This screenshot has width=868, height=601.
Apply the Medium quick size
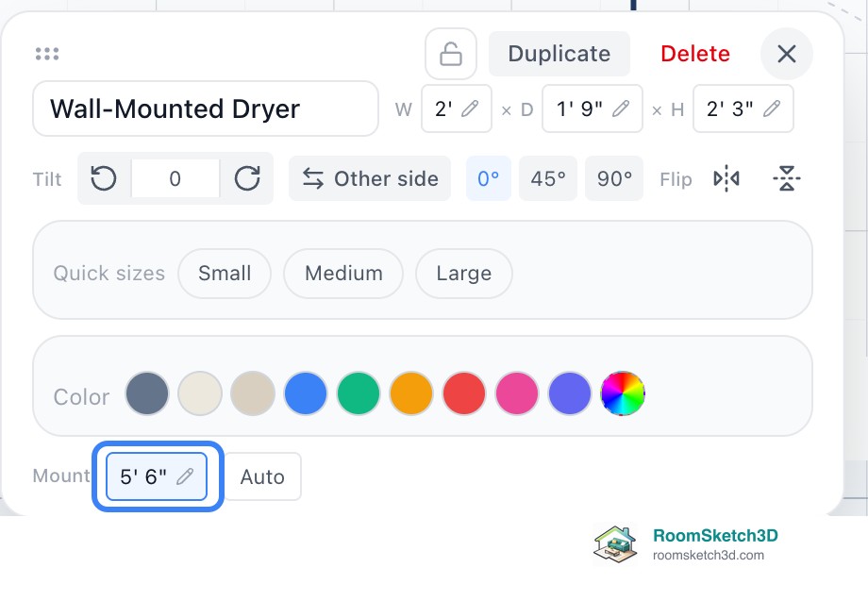(343, 273)
